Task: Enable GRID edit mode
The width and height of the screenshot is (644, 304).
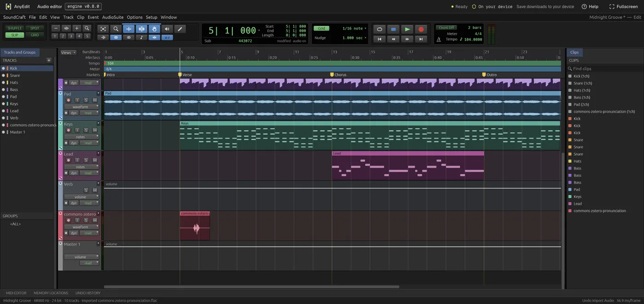Action: click(x=35, y=35)
